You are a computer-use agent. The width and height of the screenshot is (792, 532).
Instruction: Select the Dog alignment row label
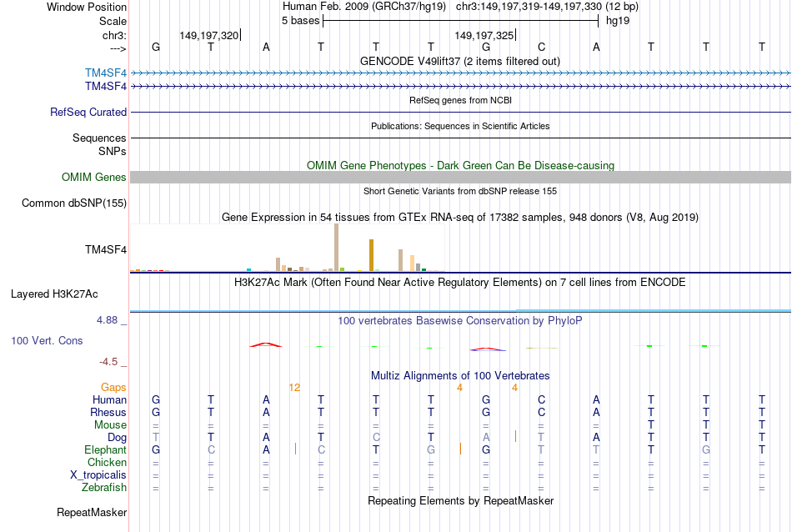(118, 438)
